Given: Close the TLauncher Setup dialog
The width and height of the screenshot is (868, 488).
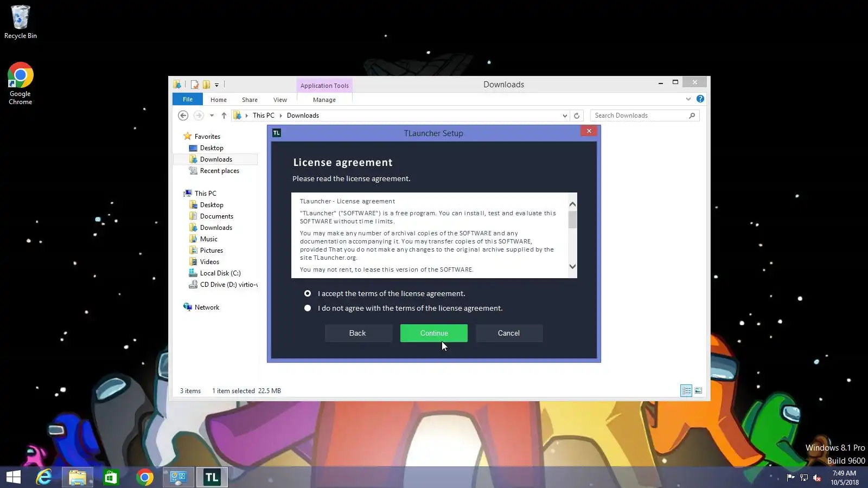Looking at the screenshot, I should pos(589,131).
